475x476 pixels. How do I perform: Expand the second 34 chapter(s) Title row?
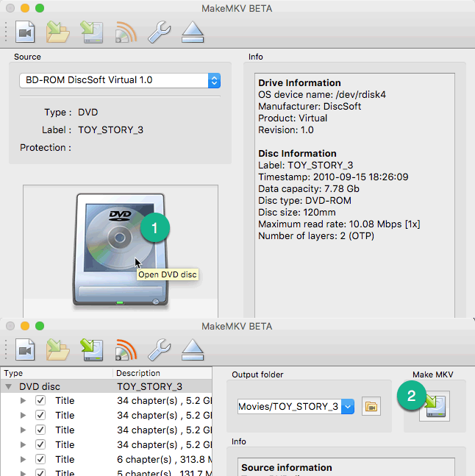[x=23, y=415]
